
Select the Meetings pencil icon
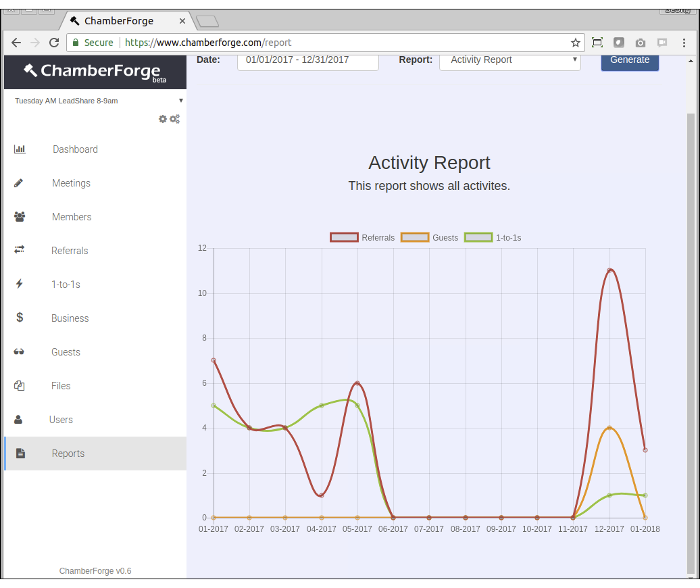coord(19,183)
